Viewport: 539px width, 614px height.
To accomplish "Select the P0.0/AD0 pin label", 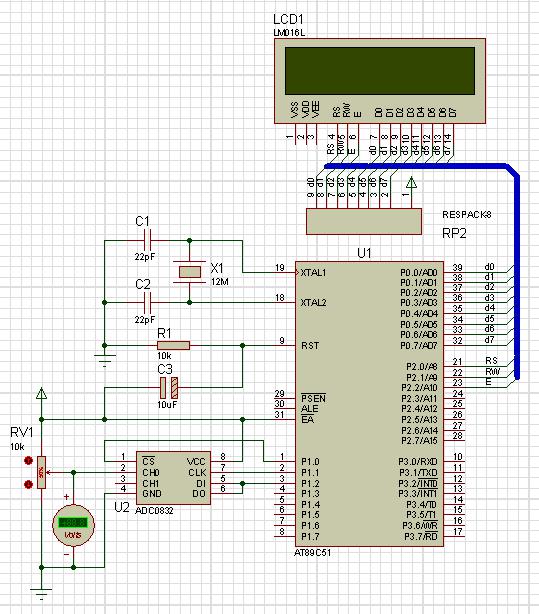I will 418,272.
